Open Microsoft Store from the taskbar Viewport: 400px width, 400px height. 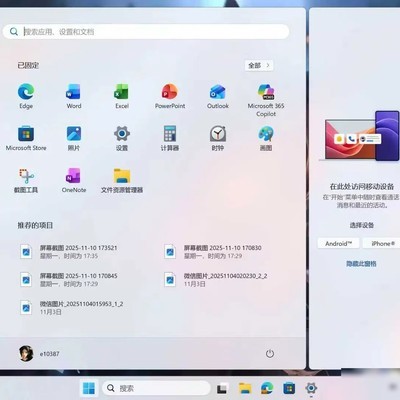pyautogui.click(x=289, y=388)
